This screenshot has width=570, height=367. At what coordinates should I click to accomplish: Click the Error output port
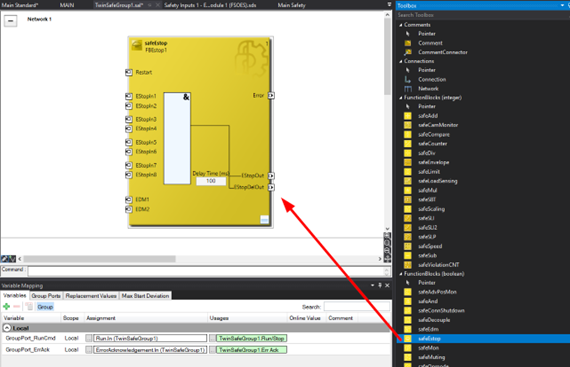tap(271, 96)
